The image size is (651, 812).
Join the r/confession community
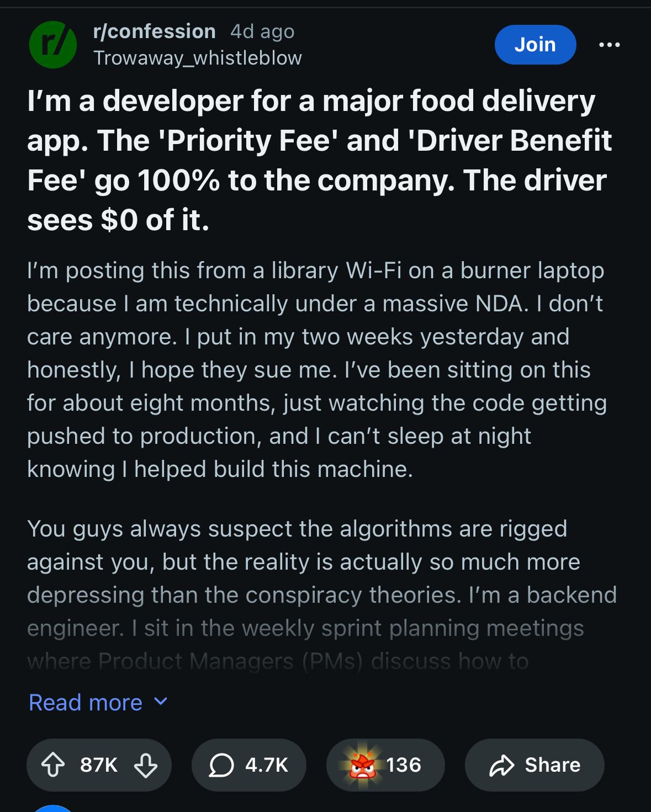[534, 45]
